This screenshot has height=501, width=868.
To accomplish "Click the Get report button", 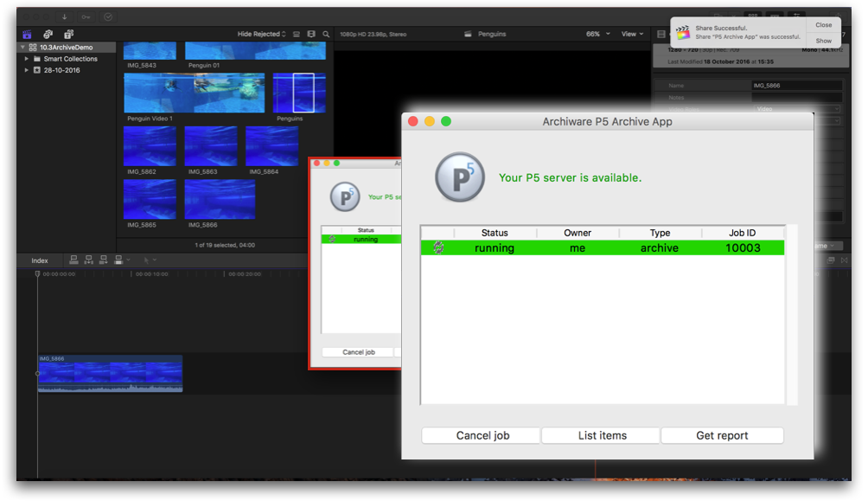I will (x=722, y=435).
